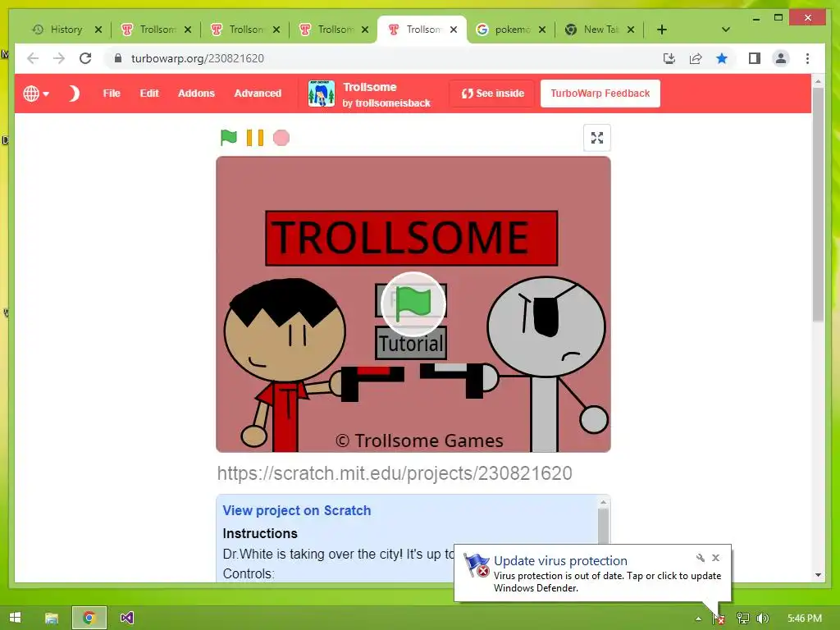Click the 5:46 PM taskbar clock
The height and width of the screenshot is (630, 840).
[804, 619]
